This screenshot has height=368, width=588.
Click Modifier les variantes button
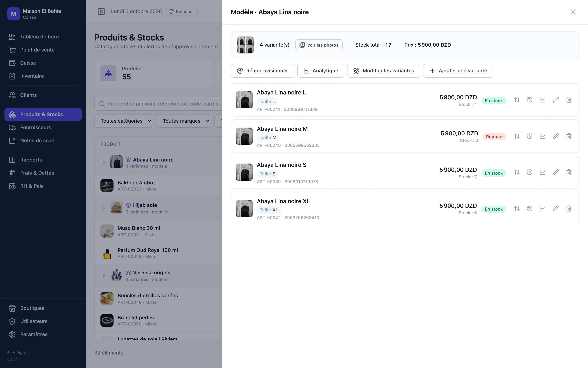click(x=383, y=71)
